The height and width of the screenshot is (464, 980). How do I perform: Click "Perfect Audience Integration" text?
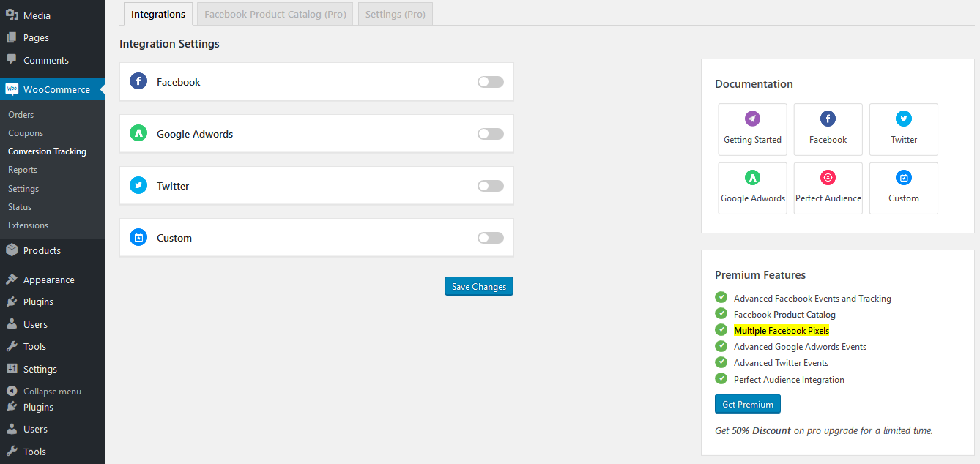(x=789, y=380)
